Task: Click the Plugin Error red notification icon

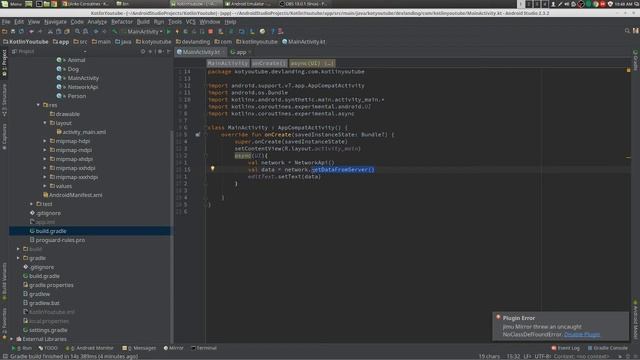Action: click(x=498, y=317)
